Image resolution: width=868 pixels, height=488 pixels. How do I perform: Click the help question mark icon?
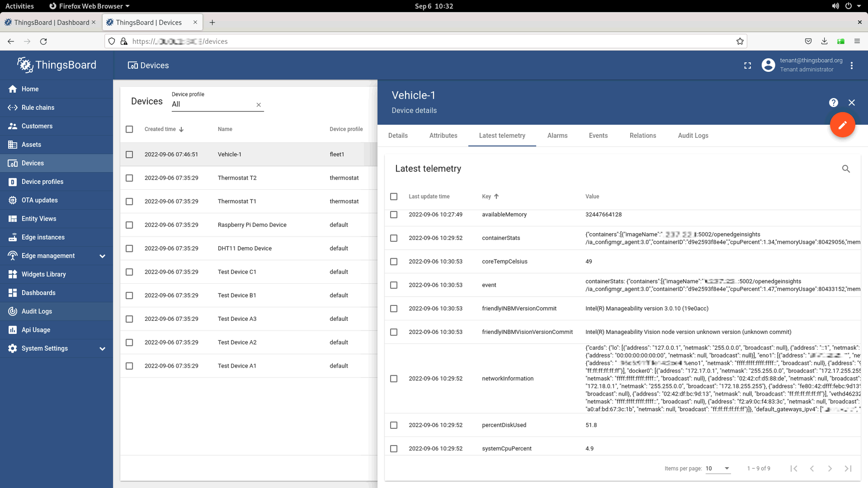(833, 103)
